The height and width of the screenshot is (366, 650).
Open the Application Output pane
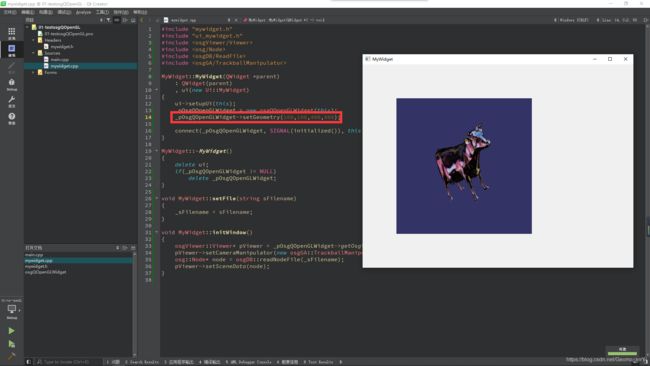tap(180, 362)
